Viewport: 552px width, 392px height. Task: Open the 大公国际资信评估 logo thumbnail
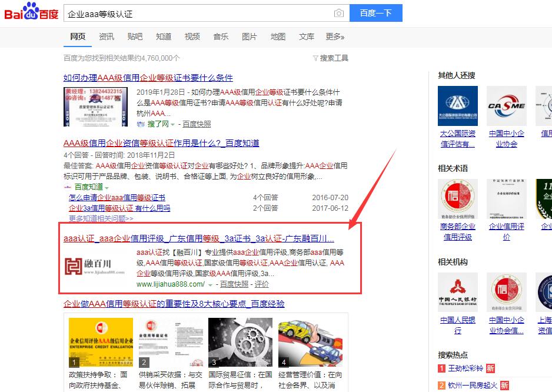click(x=457, y=106)
